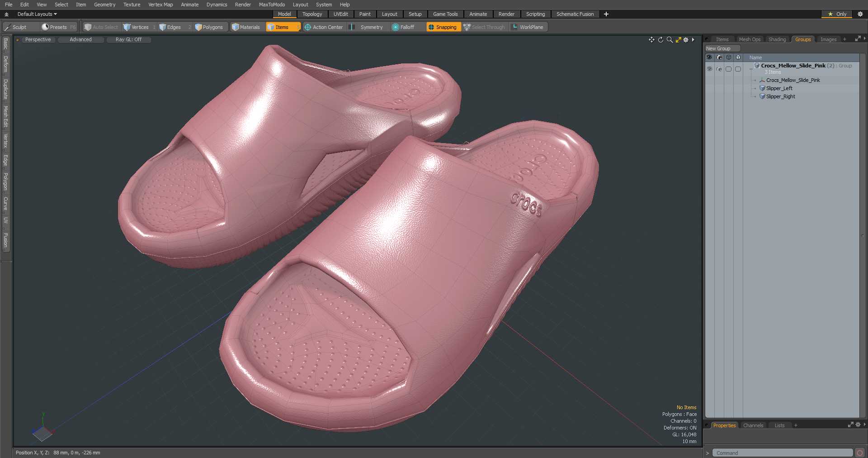Switch to the UVEdit layout tab

tap(340, 14)
